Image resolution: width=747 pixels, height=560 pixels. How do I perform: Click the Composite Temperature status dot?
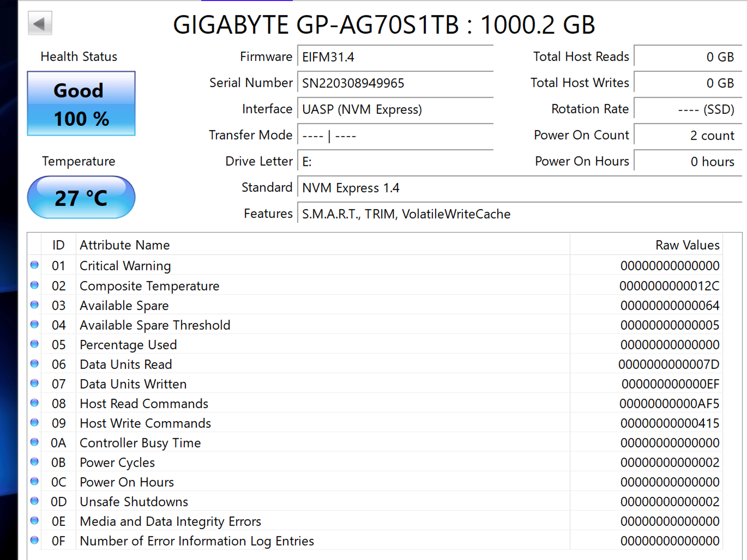click(35, 285)
